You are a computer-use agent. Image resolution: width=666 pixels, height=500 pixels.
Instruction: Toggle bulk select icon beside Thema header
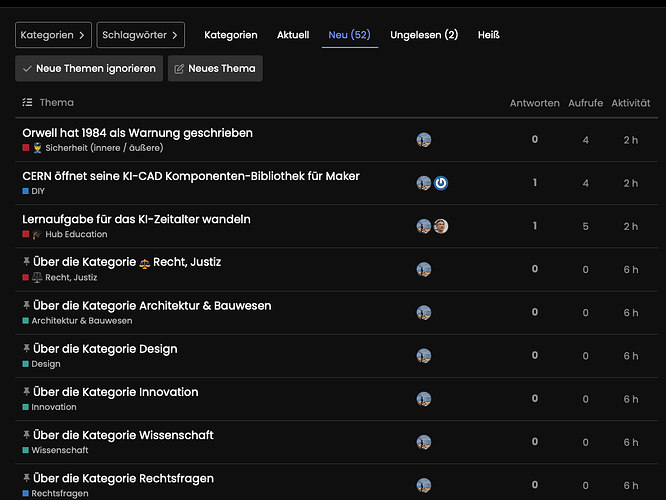coord(27,102)
